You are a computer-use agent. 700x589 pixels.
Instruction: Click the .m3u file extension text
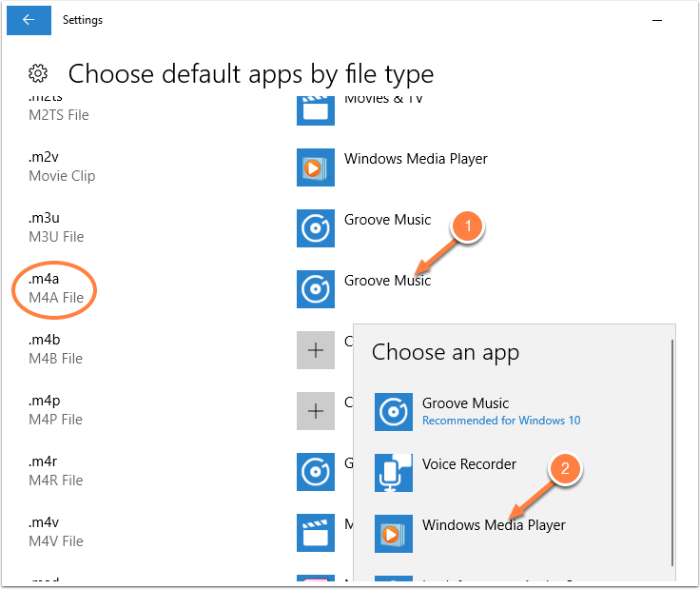tap(44, 218)
